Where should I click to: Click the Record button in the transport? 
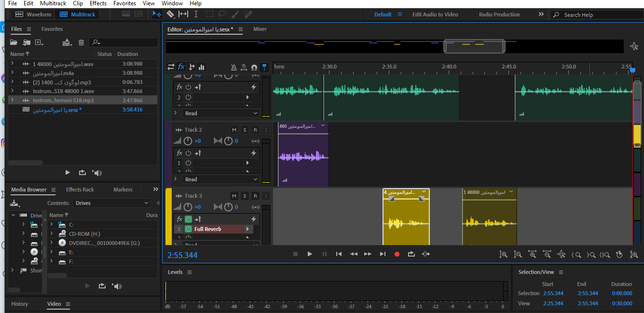point(397,254)
